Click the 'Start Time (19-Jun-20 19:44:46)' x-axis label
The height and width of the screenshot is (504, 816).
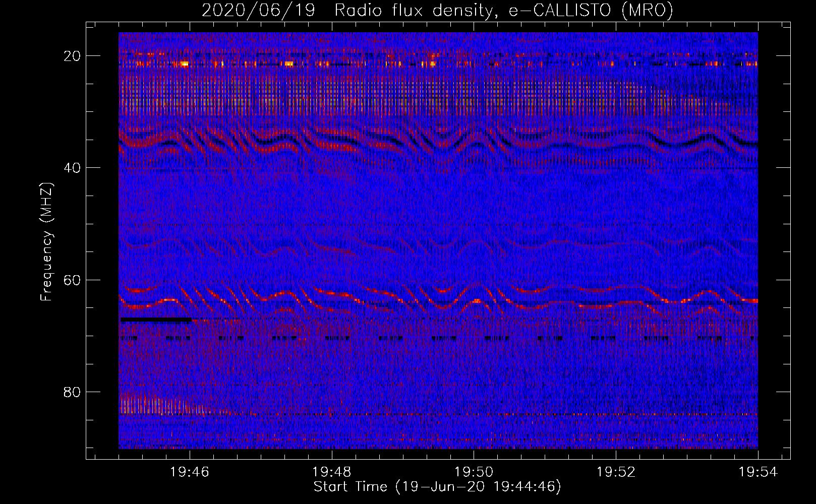[437, 487]
